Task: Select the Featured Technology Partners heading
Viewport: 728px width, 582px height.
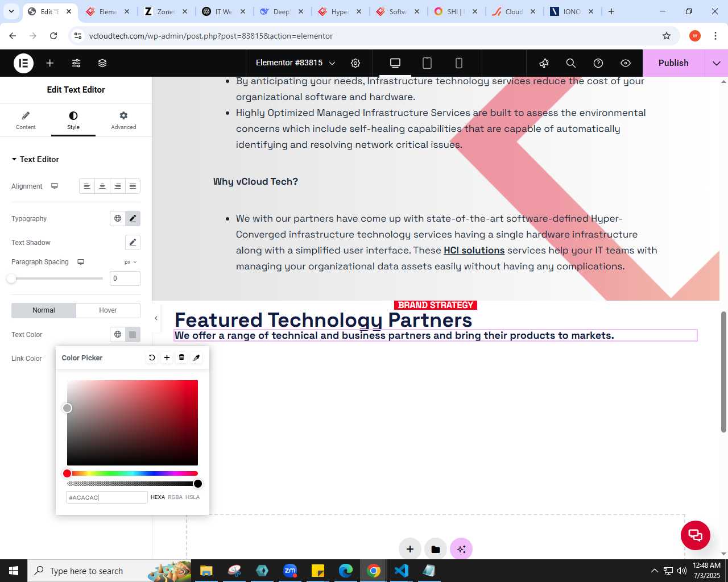Action: pyautogui.click(x=323, y=320)
